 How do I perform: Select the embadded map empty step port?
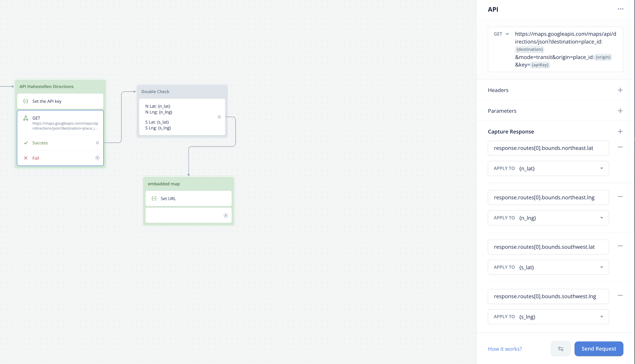[226, 215]
